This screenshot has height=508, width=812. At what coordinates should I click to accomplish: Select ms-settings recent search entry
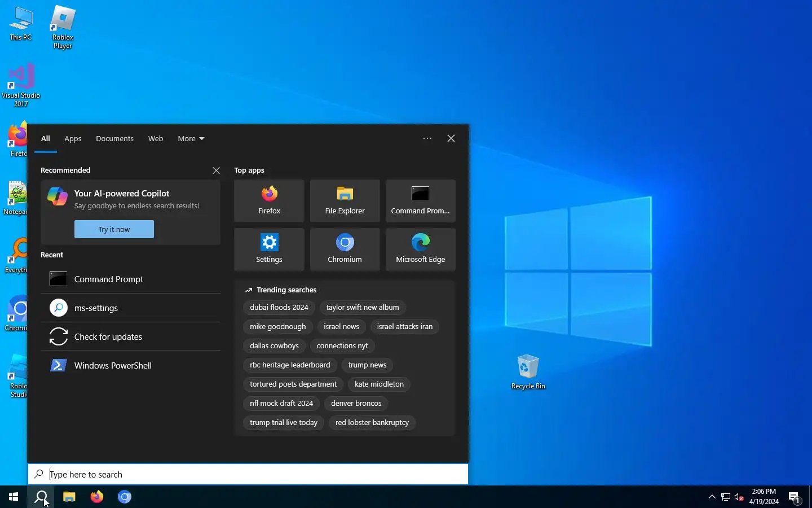tap(130, 308)
